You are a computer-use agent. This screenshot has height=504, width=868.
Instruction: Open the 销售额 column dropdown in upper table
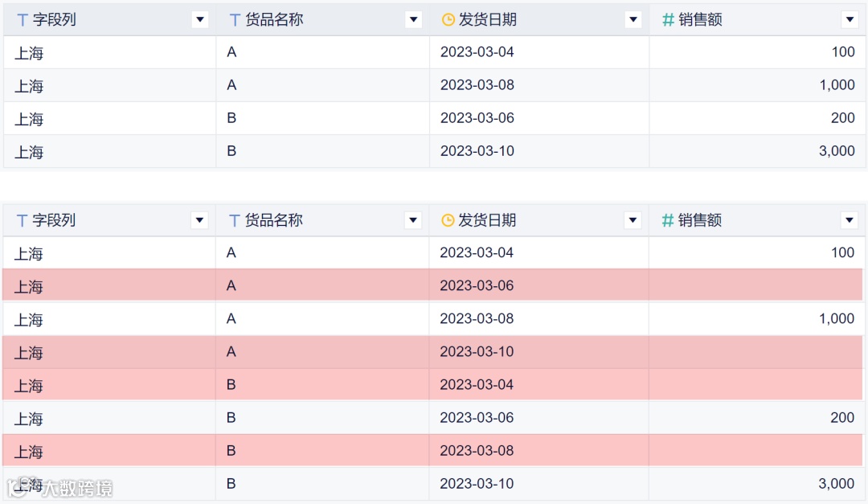[850, 20]
